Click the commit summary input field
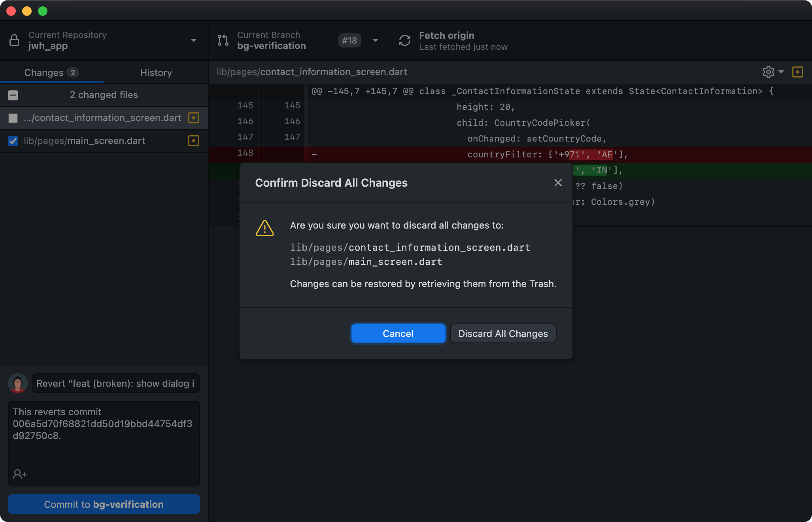 pyautogui.click(x=116, y=383)
